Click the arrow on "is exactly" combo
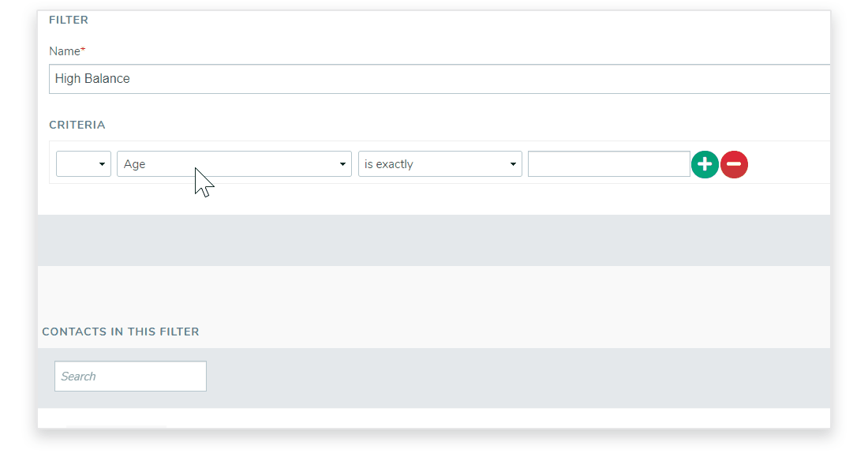Image resolution: width=868 pixels, height=461 pixels. pos(513,164)
